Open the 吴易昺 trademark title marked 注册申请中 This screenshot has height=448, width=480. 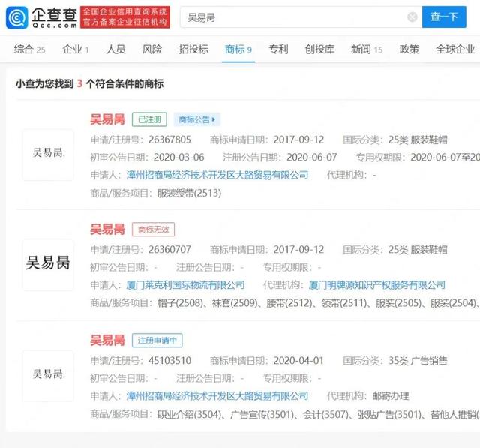107,340
